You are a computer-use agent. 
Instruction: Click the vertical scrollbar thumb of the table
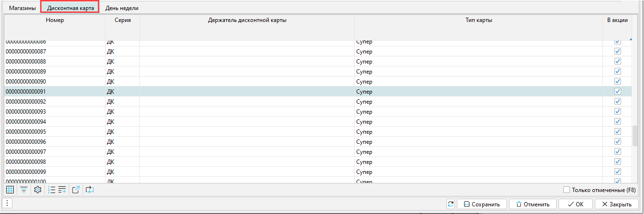(x=635, y=136)
